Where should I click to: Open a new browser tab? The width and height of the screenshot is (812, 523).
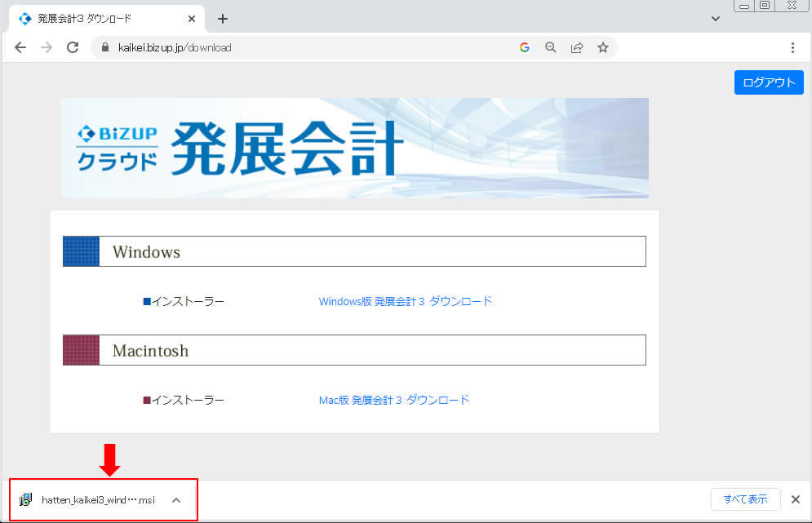(223, 19)
